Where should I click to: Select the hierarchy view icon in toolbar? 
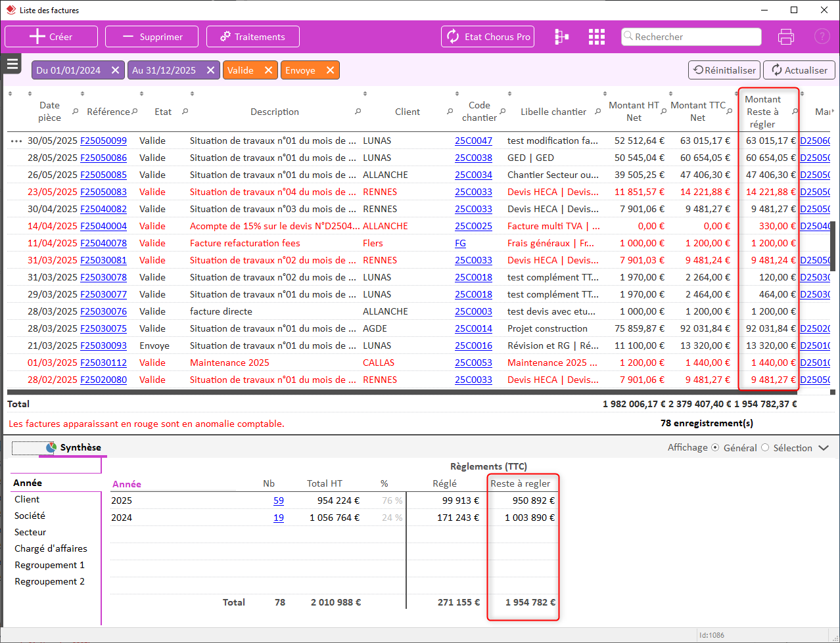tap(561, 36)
